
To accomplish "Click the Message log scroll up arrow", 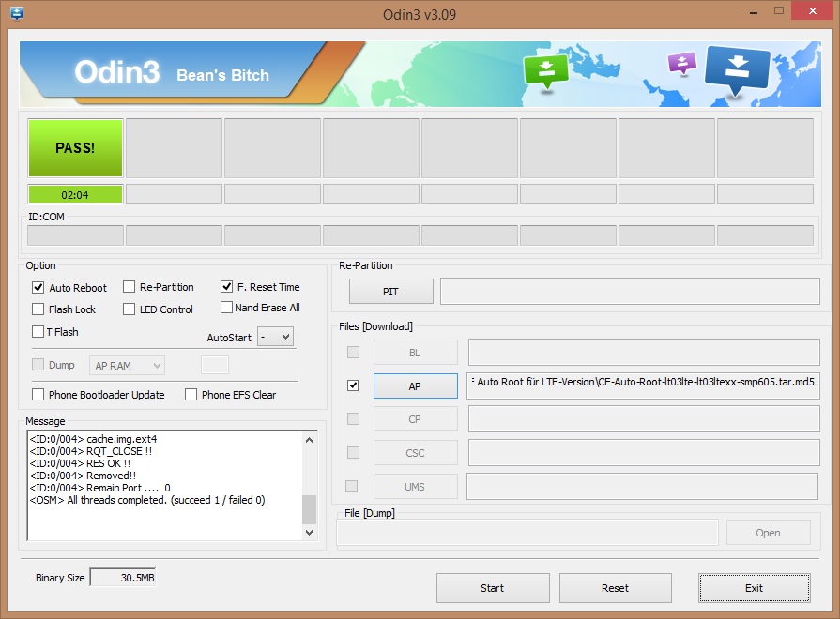I will 309,440.
